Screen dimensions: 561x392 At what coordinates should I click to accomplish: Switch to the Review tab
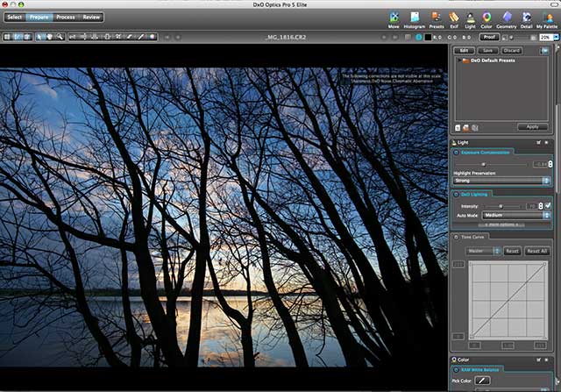pyautogui.click(x=91, y=18)
